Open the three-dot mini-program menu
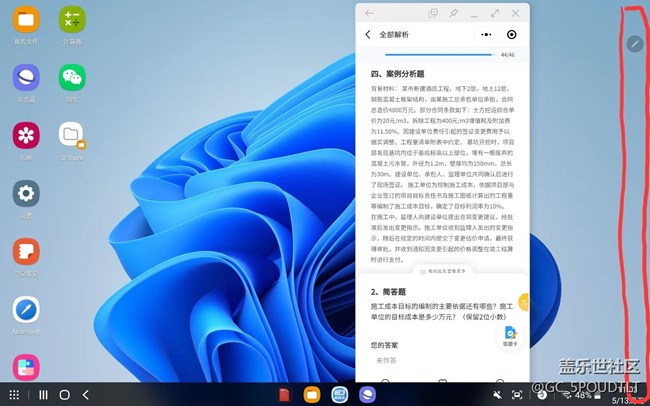Image resolution: width=650 pixels, height=406 pixels. tap(486, 34)
